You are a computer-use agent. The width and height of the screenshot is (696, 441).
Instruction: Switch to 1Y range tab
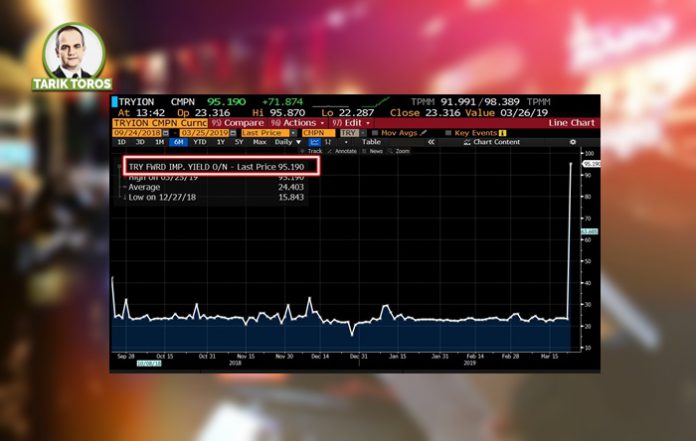click(x=221, y=142)
